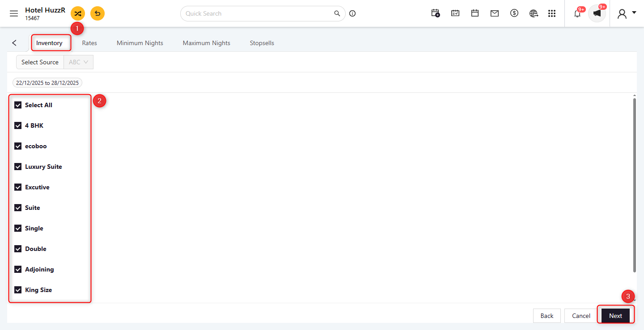Open the plain calendar icon
644x330 pixels.
(475, 13)
